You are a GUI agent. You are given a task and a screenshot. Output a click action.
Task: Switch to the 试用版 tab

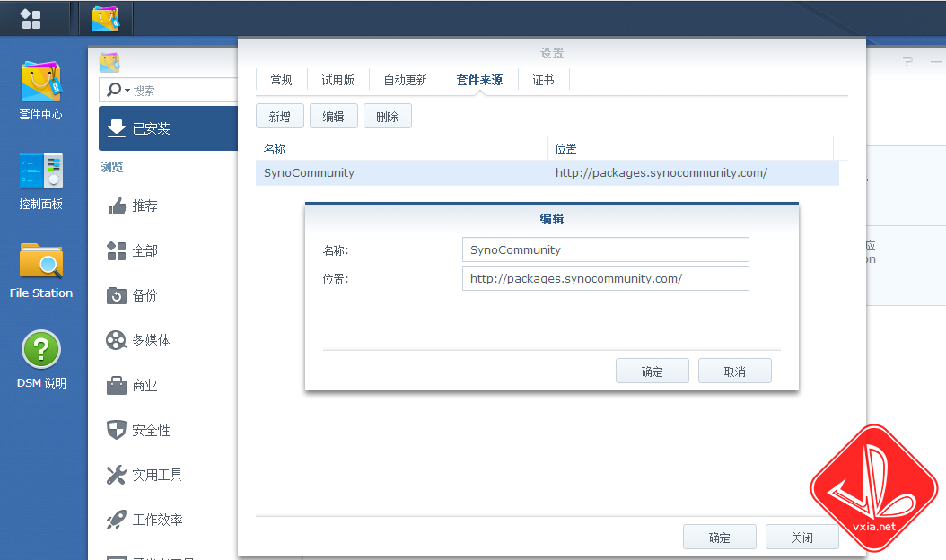pyautogui.click(x=337, y=80)
